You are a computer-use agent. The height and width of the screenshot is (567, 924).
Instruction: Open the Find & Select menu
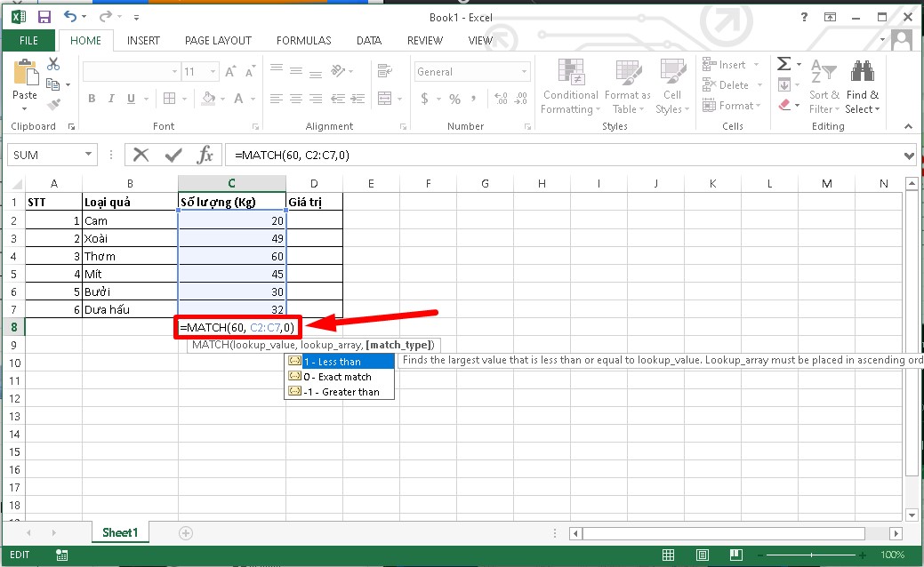[862, 86]
